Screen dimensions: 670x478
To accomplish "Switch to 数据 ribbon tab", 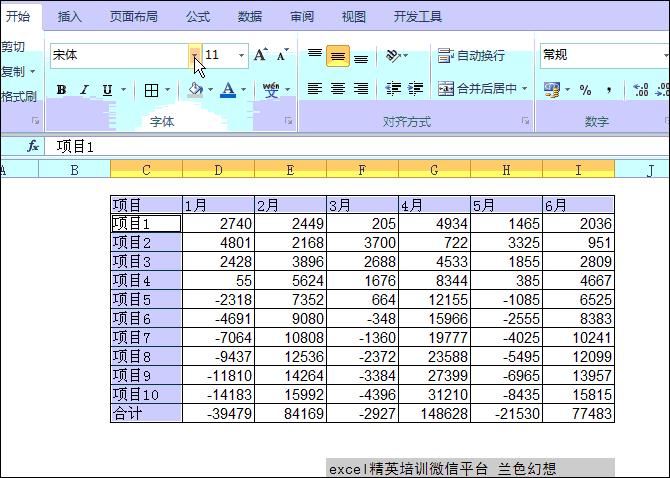I will (250, 17).
